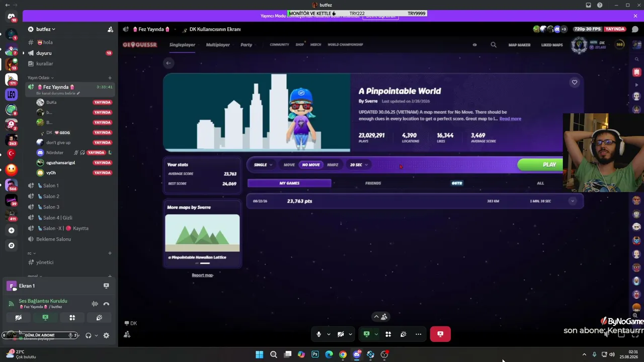The width and height of the screenshot is (644, 362).
Task: Open the duyuru announcement channel
Action: (69, 53)
